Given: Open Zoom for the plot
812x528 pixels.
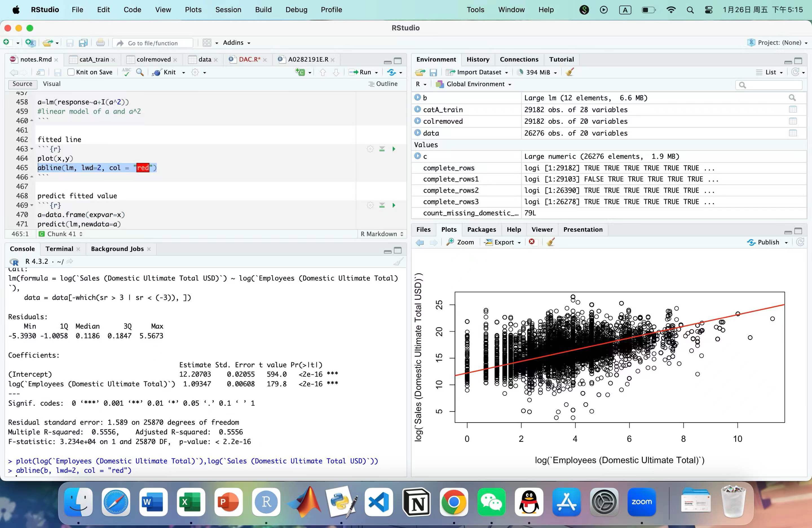Looking at the screenshot, I should [460, 242].
